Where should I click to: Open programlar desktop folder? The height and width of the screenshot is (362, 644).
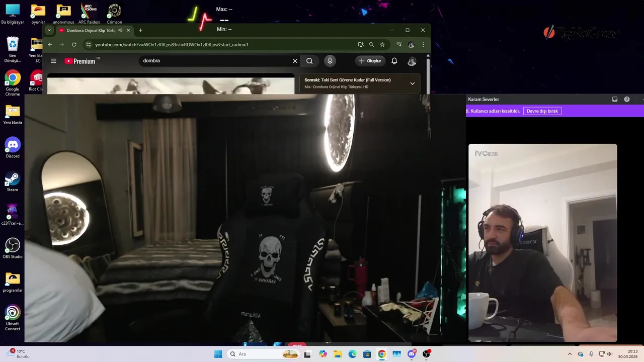tap(13, 282)
